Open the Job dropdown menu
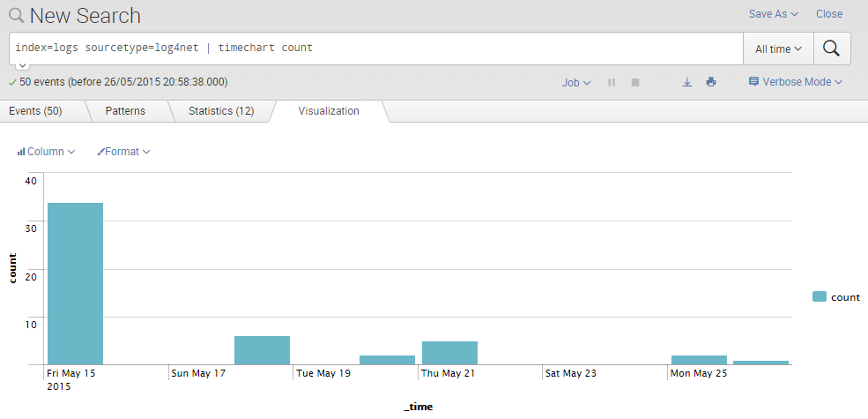The height and width of the screenshot is (419, 868). [x=576, y=82]
